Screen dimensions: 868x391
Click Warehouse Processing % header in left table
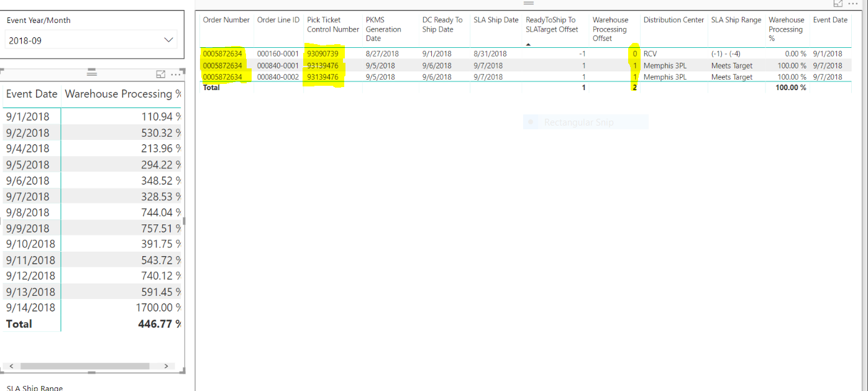123,94
